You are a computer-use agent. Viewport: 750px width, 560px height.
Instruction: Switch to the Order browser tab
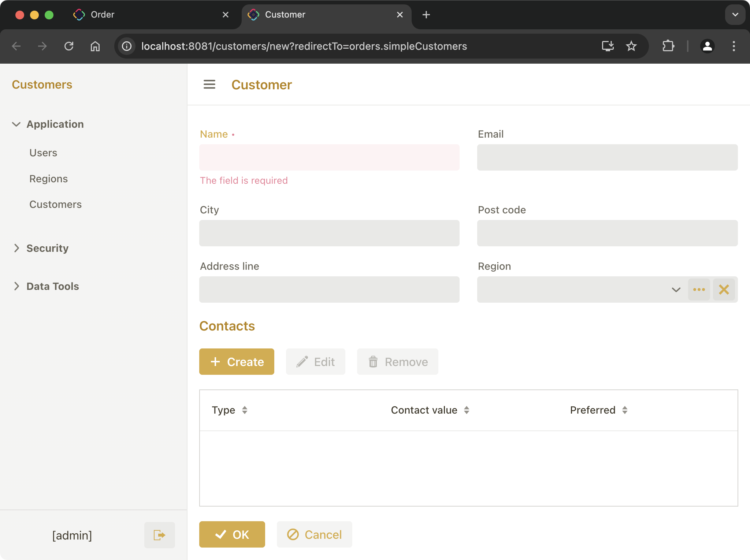click(x=146, y=15)
